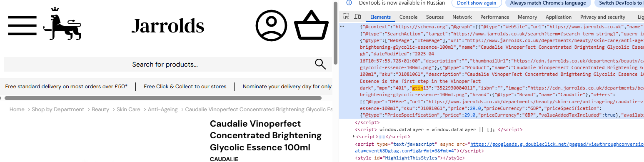Activate the DevTools inspect element picker
Viewport: 644px width, 162px height.
click(x=346, y=17)
